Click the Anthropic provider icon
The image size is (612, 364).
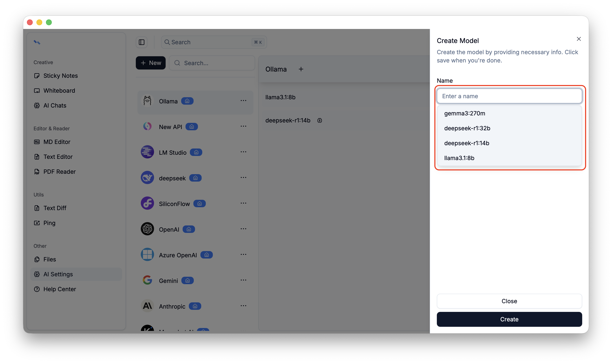pyautogui.click(x=147, y=306)
